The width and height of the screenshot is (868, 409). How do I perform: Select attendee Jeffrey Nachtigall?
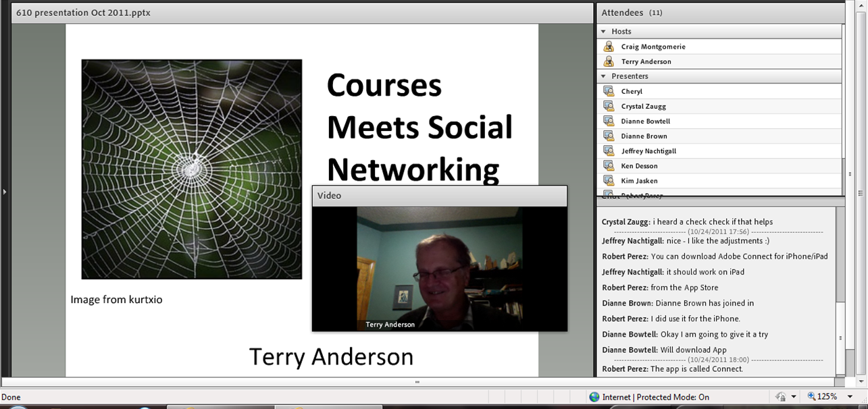(720, 151)
